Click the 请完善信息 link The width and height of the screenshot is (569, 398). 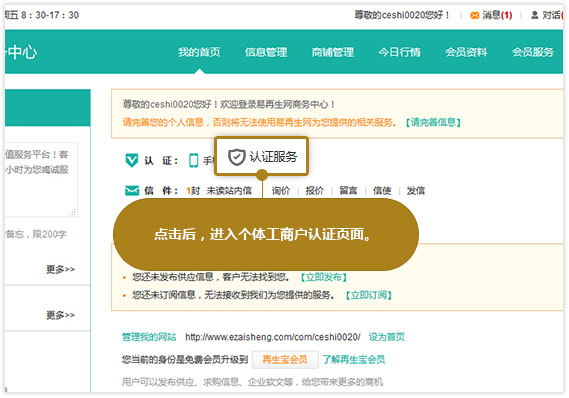tap(433, 122)
